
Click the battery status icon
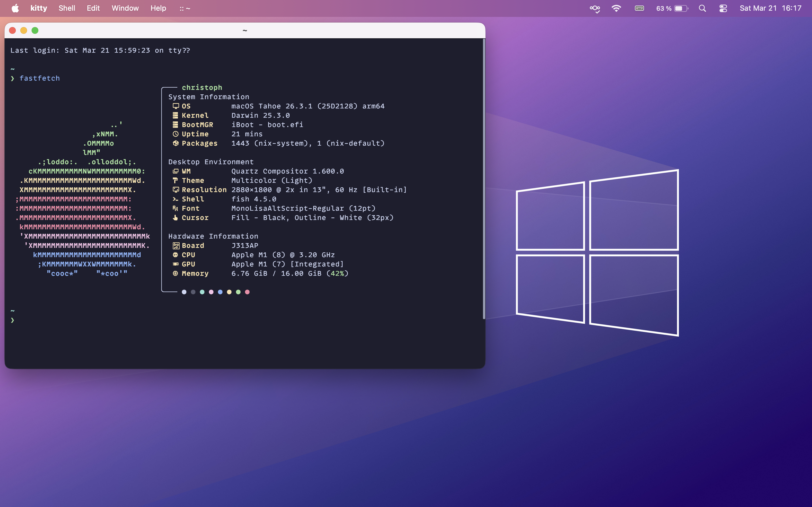(x=680, y=8)
